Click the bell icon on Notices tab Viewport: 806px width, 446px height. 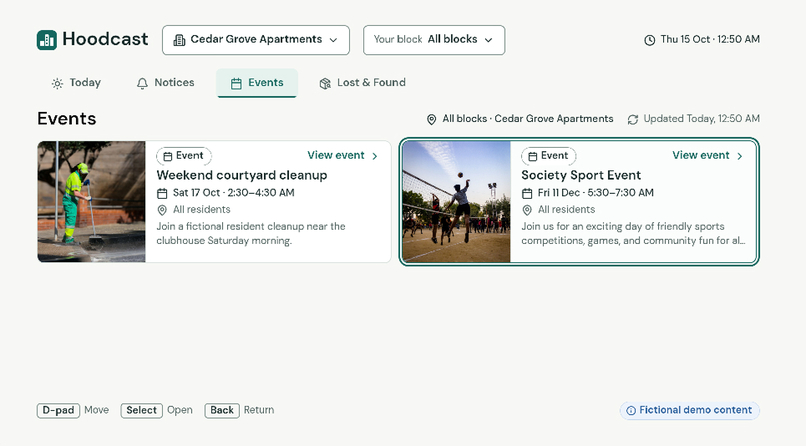point(142,83)
